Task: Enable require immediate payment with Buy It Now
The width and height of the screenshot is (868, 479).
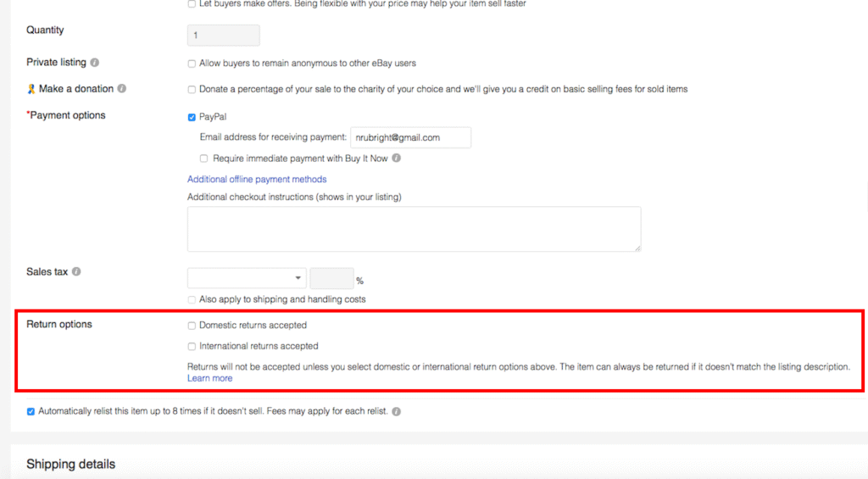Action: coord(204,159)
